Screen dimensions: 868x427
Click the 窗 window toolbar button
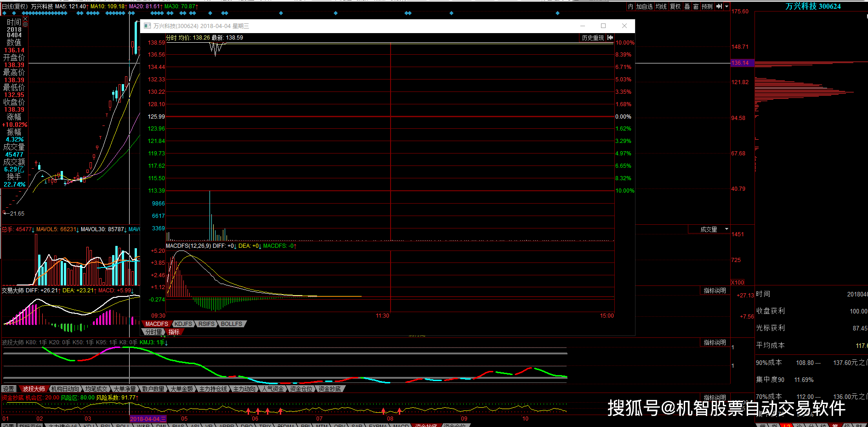point(696,6)
